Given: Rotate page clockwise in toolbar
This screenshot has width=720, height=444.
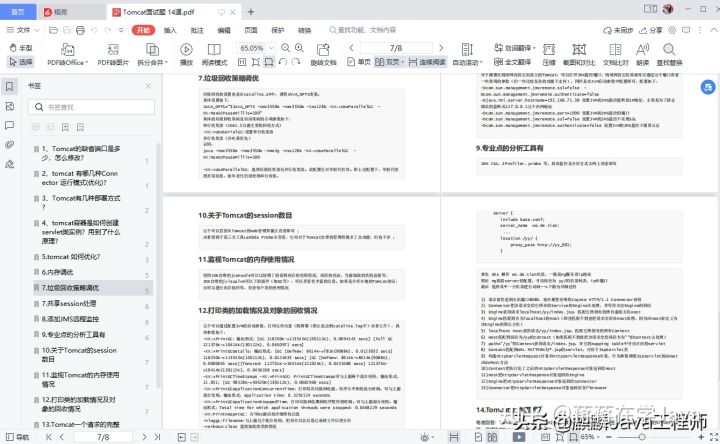Looking at the screenshot, I should pyautogui.click(x=296, y=62).
